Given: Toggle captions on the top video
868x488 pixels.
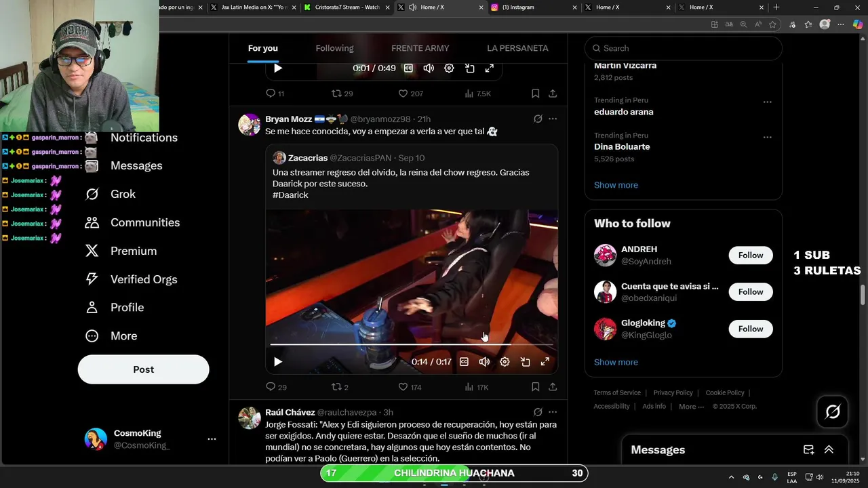Looking at the screenshot, I should (408, 68).
